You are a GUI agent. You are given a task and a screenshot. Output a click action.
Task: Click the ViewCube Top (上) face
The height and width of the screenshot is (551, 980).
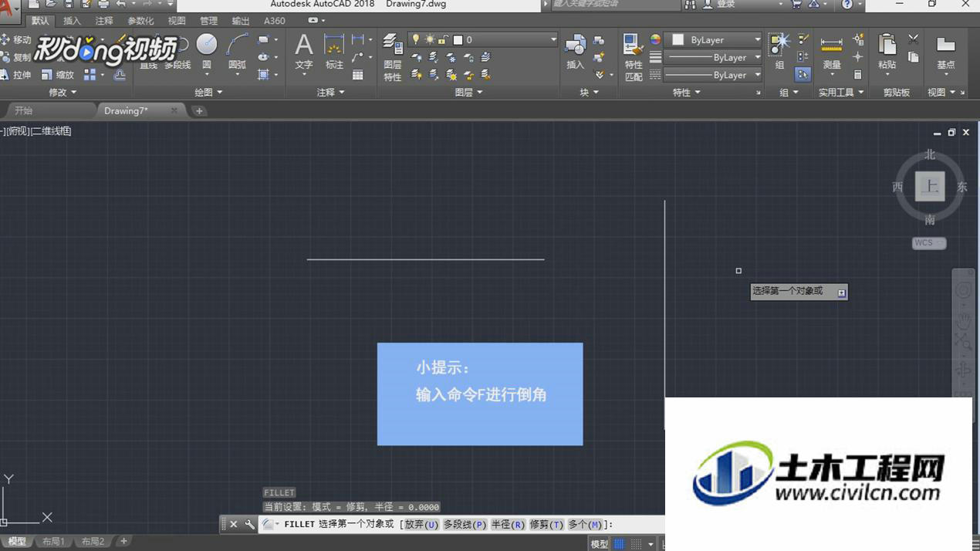click(x=930, y=187)
